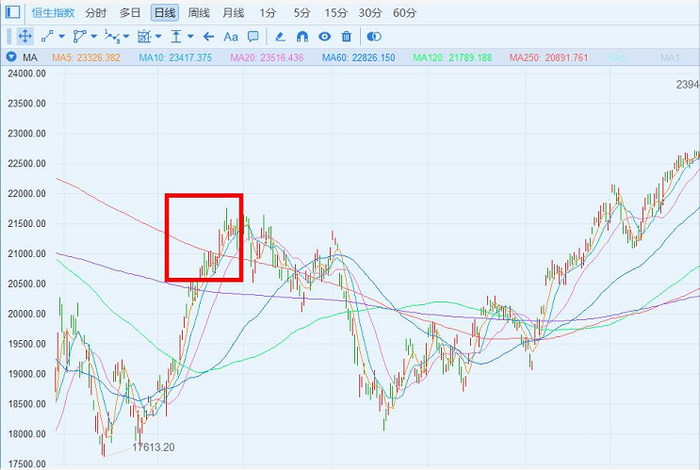Select the pencil edit drawing tool

pos(280,37)
